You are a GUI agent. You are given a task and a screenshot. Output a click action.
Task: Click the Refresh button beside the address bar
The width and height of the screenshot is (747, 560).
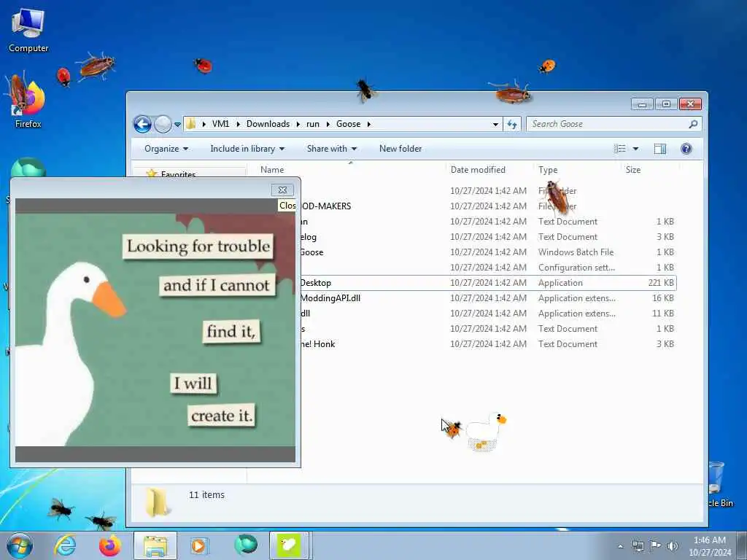click(x=512, y=124)
